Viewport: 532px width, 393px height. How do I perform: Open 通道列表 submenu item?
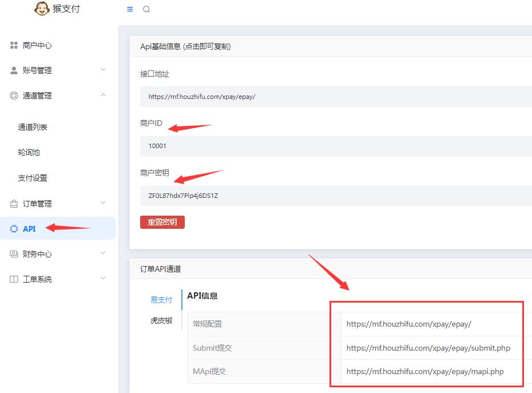point(33,127)
